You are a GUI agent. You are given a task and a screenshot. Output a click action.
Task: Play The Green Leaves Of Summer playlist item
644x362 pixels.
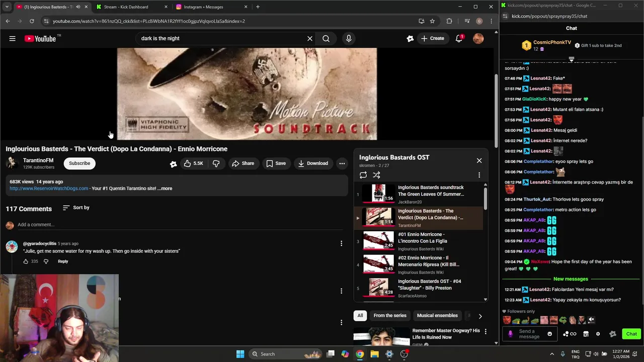pyautogui.click(x=419, y=194)
